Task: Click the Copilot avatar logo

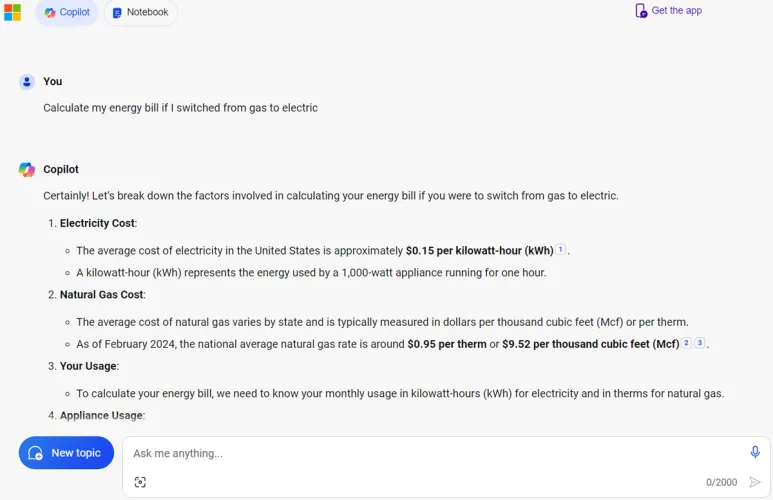Action: coord(27,170)
